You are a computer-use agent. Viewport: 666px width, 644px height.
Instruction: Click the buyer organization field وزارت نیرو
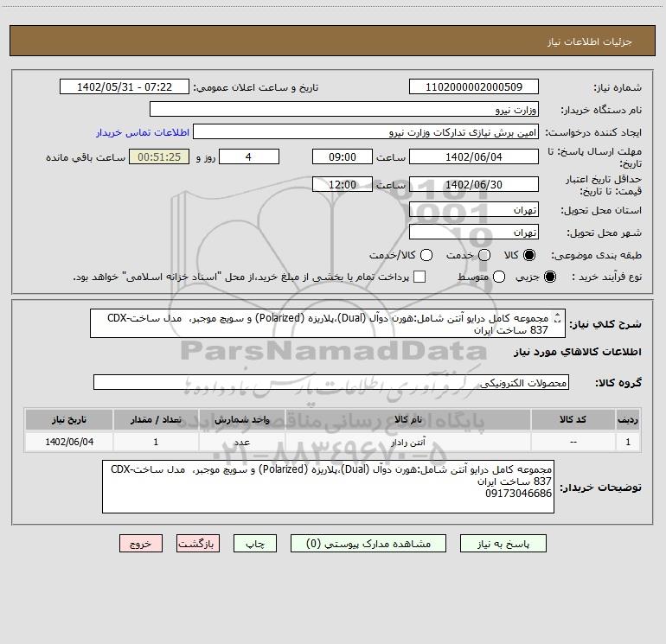pyautogui.click(x=344, y=109)
